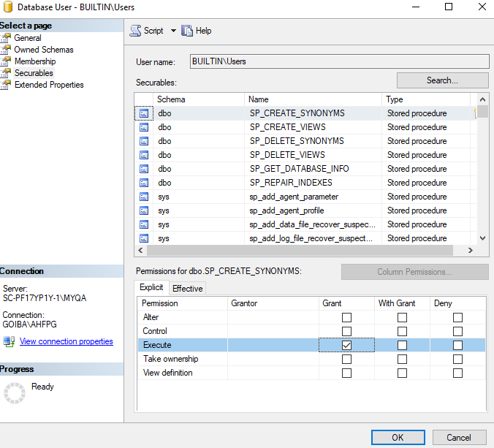Check Grant for Control permission
Viewport: 494px width, 448px height.
(x=346, y=331)
